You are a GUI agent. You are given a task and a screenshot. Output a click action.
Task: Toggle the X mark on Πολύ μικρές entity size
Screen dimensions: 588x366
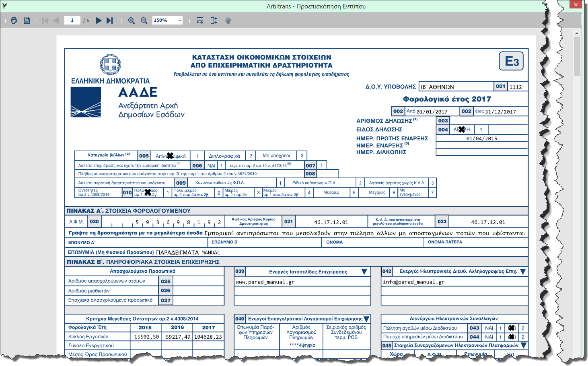point(148,192)
